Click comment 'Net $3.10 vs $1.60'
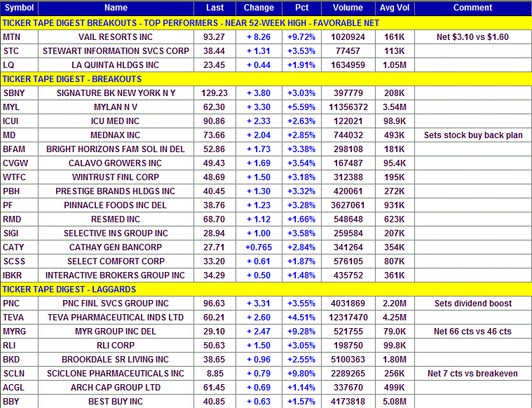 (x=472, y=37)
